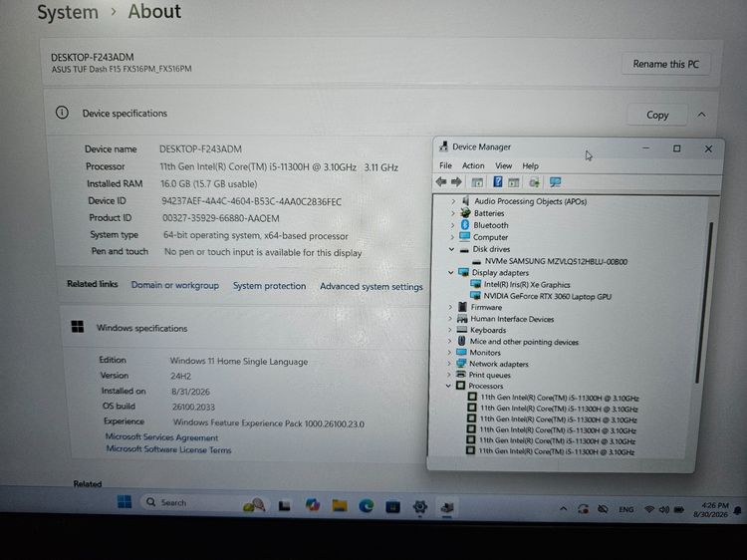Copy the device specifications with Copy button
The width and height of the screenshot is (747, 560).
tap(657, 115)
